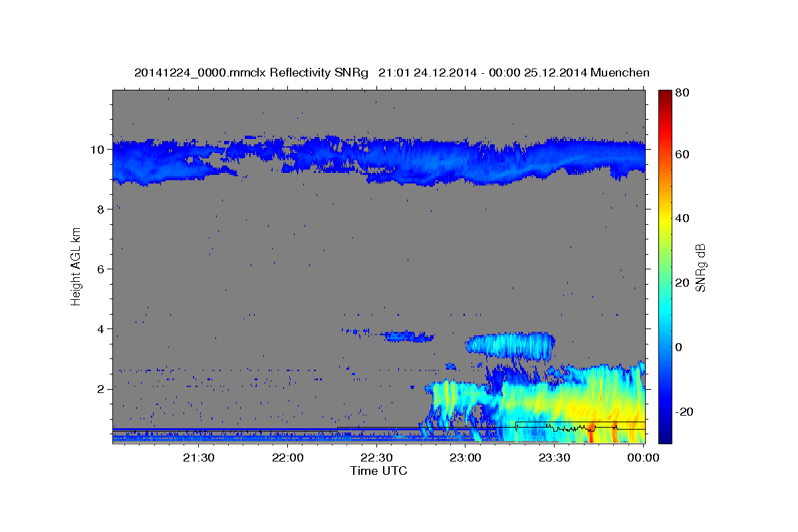This screenshot has height=532, width=798.
Task: Click the height tick label 4
Action: (x=102, y=329)
